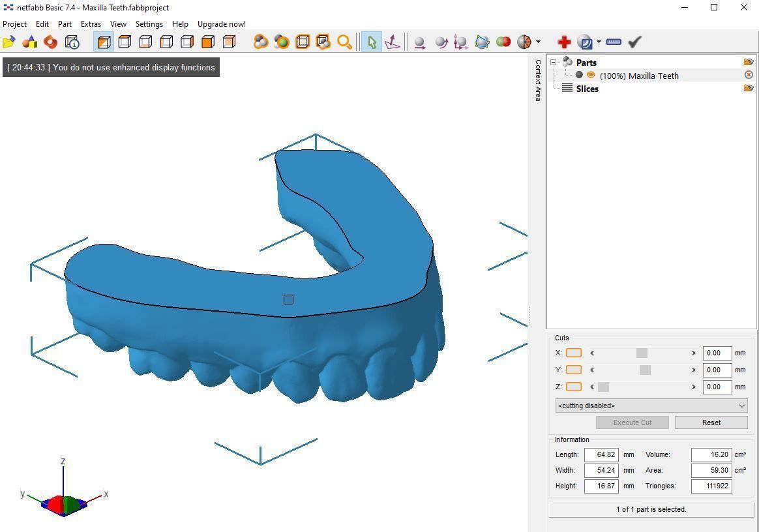Select left side view cube icon
Screen dimensions: 759x532
point(166,42)
